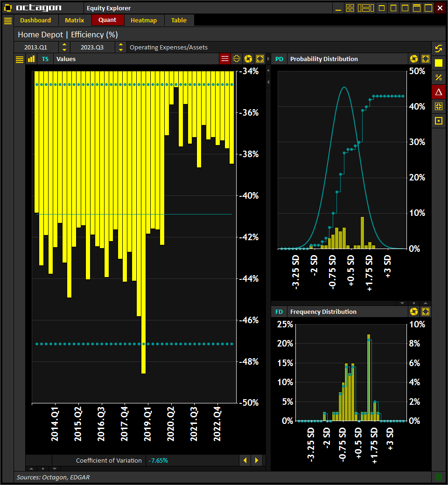Expand the Values chart to fullscreen
Viewport: 448px width, 485px height.
[260, 59]
